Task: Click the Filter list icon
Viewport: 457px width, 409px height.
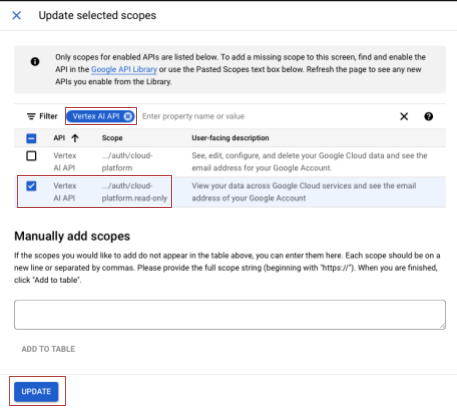Action: (31, 116)
